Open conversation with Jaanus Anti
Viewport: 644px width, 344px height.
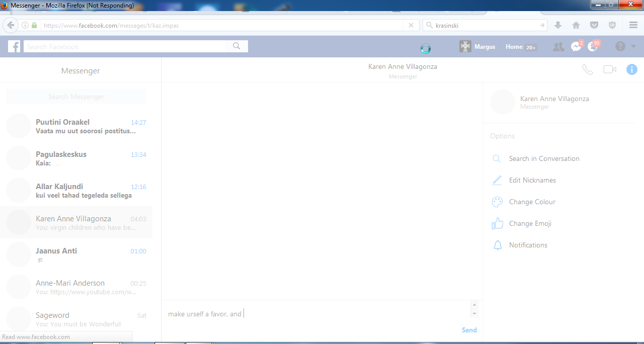point(76,255)
